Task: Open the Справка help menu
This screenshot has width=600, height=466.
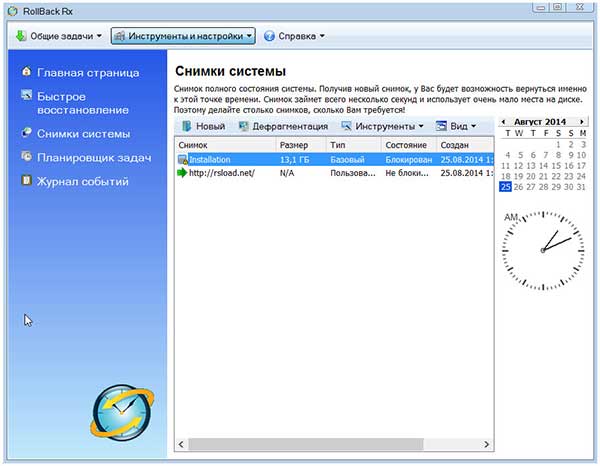Action: click(x=294, y=36)
